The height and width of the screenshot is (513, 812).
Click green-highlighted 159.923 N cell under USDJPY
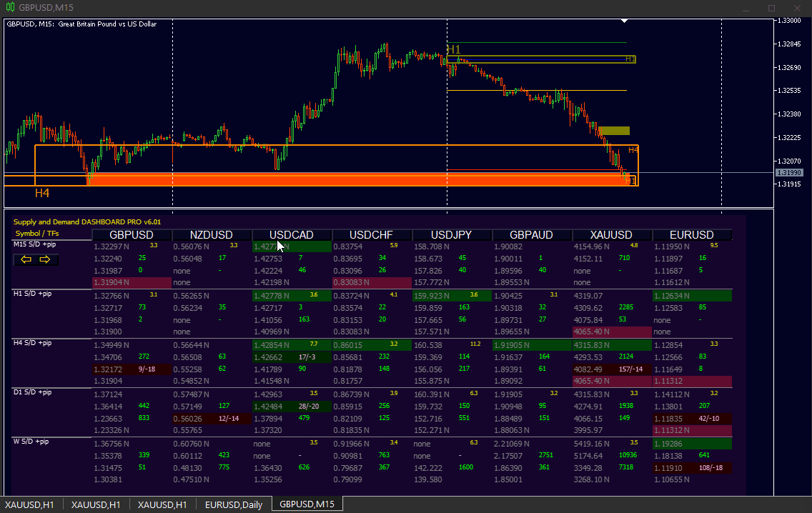pyautogui.click(x=452, y=296)
